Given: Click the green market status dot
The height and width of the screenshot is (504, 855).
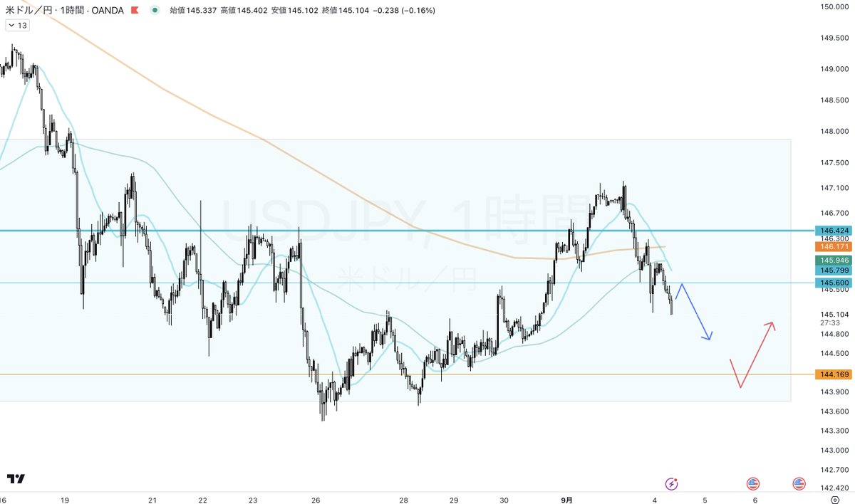Looking at the screenshot, I should [155, 11].
